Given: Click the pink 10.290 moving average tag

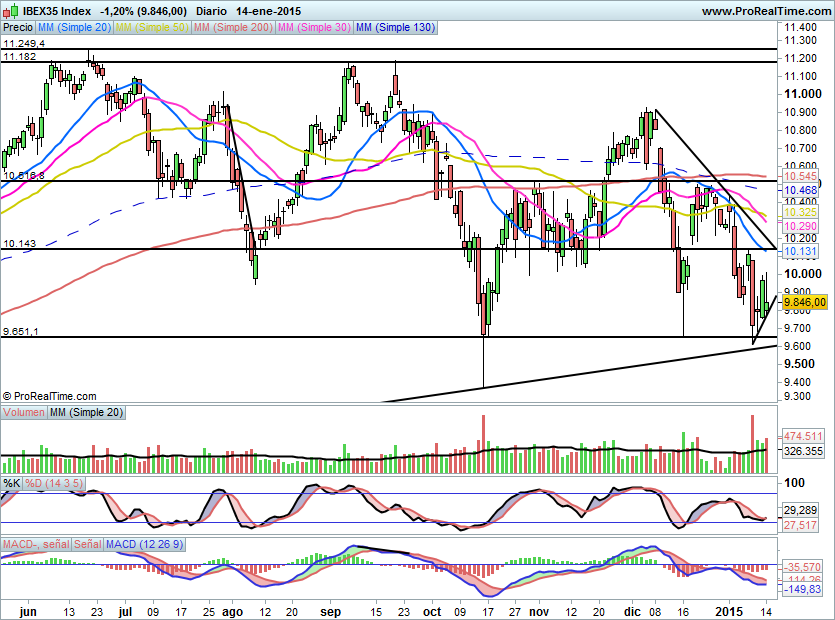Looking at the screenshot, I should 800,226.
